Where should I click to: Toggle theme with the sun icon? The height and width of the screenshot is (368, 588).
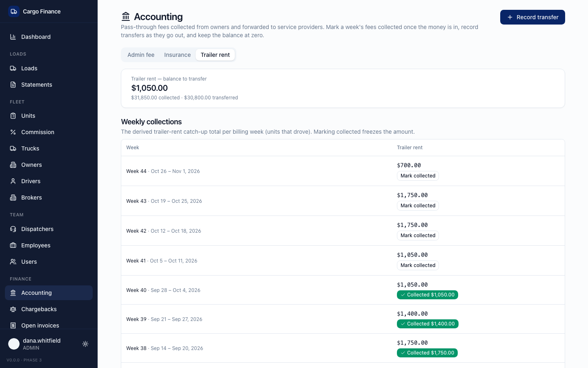tap(85, 344)
